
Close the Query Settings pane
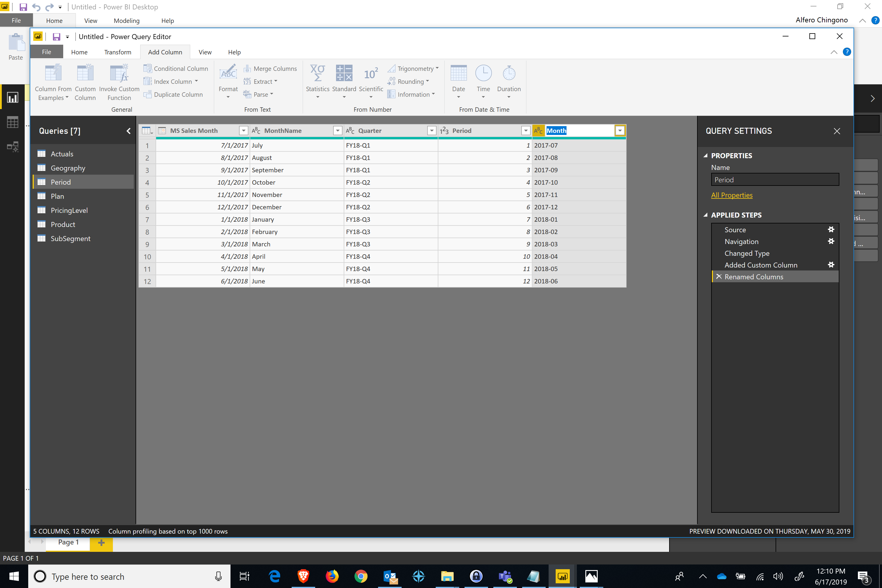tap(837, 131)
